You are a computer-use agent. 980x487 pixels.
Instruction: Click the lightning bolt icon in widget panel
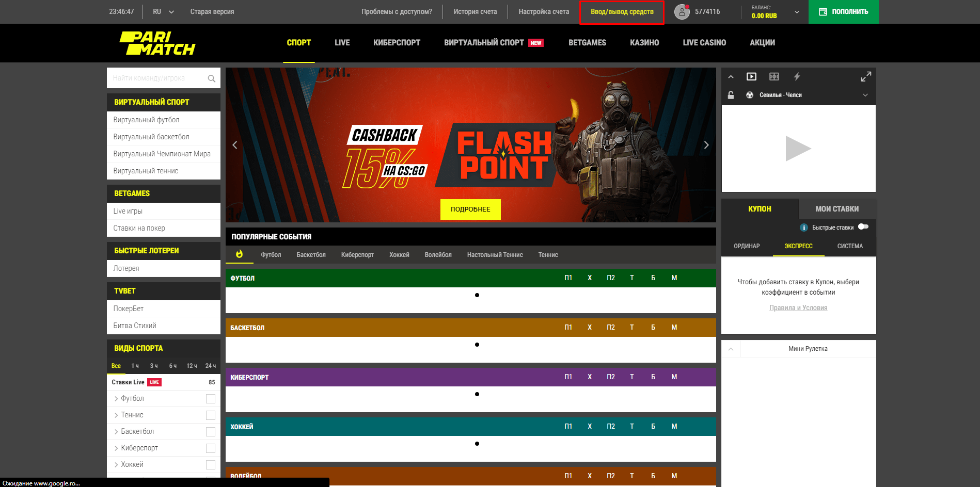click(797, 77)
